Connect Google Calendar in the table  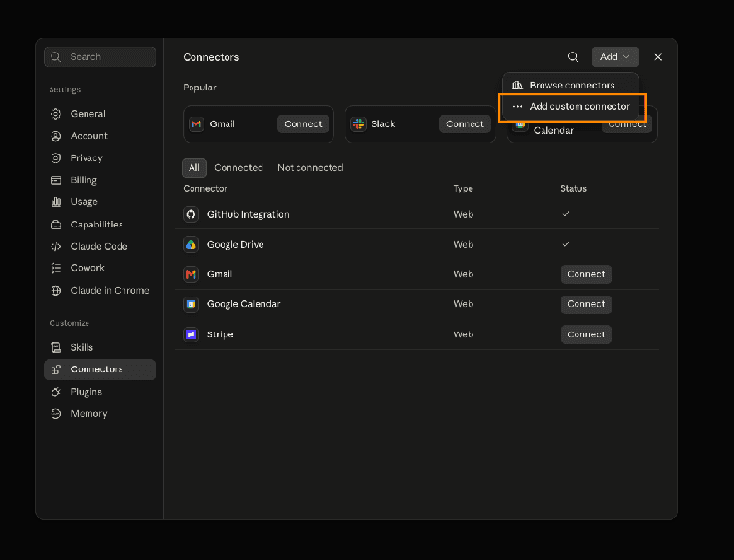(586, 304)
